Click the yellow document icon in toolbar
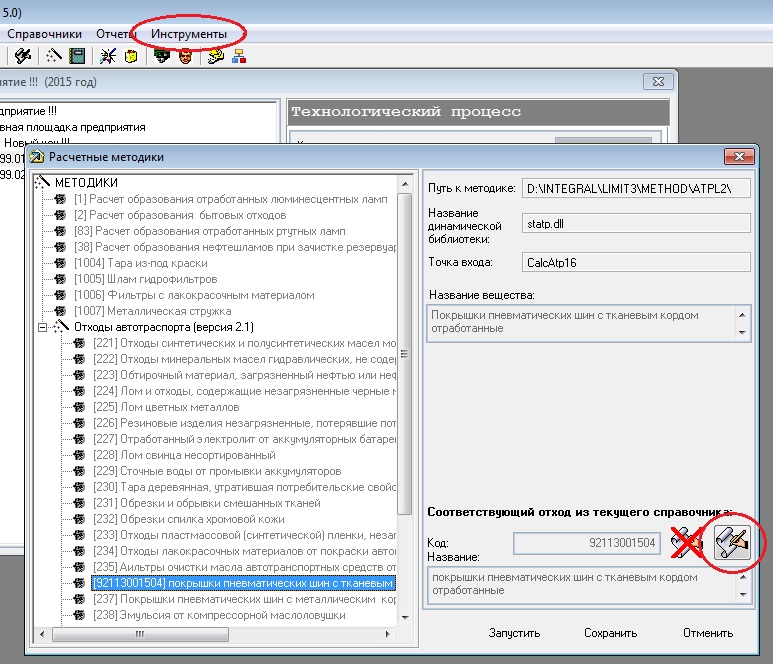The image size is (773, 664). 130,57
